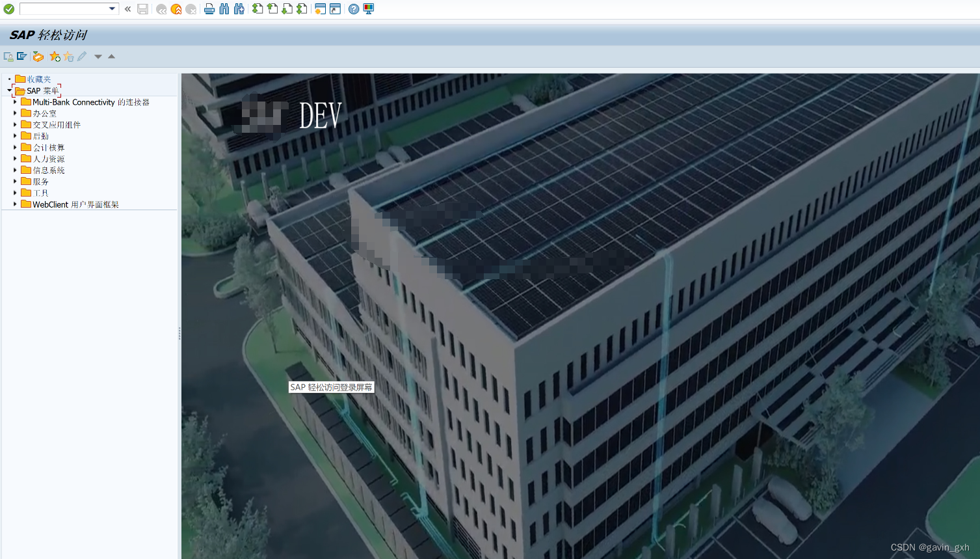Viewport: 980px width, 559px height.
Task: Expand the 办公室 folder node
Action: pos(15,113)
